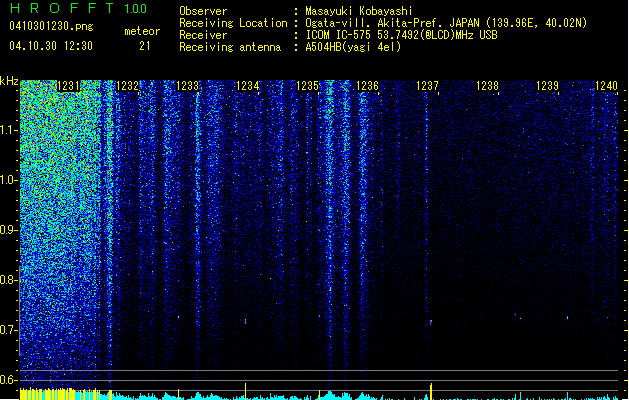Click the 0.7 kHz frequency label
This screenshot has width=629, height=400.
[x=9, y=330]
